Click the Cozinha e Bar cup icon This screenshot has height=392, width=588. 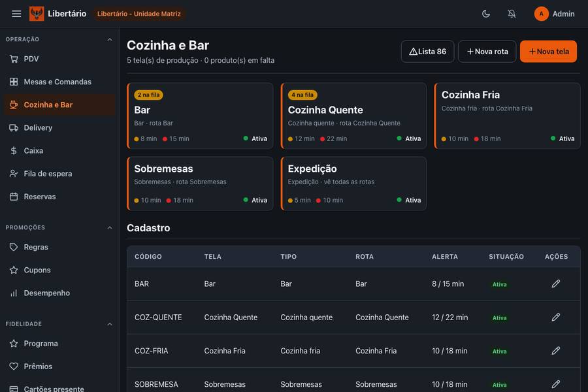point(14,105)
